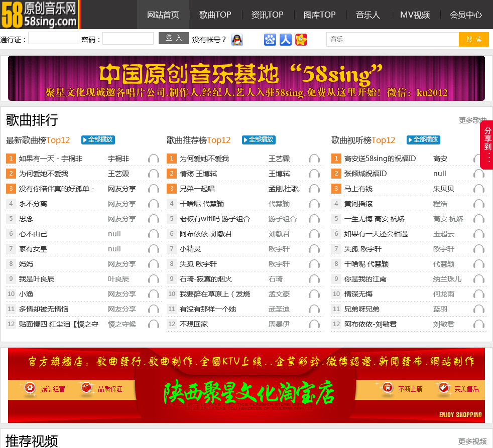This screenshot has height=448, width=493.
Task: Open song 小渔 in 最新歌曲榜
Action: pos(26,294)
